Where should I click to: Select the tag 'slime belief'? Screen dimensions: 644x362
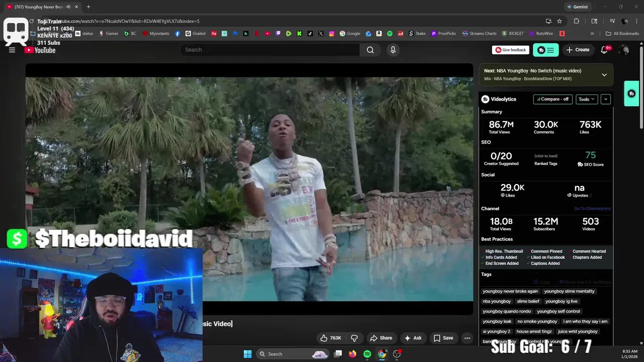click(x=528, y=301)
